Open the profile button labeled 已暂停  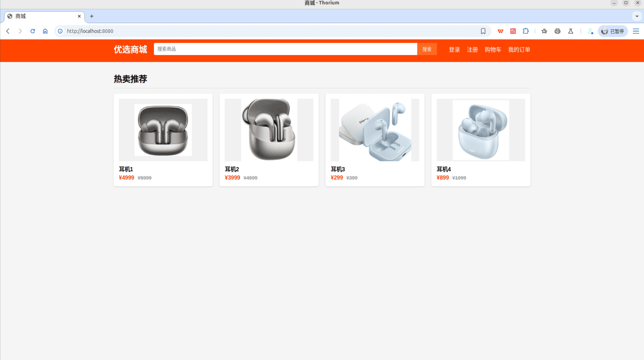pos(613,31)
